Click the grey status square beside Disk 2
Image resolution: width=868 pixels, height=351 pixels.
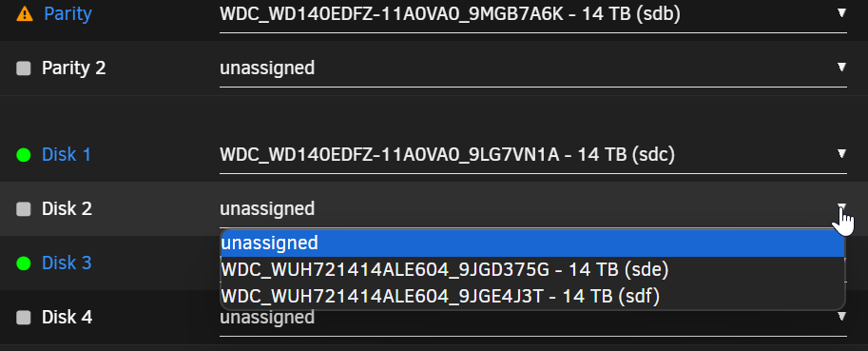tap(23, 208)
